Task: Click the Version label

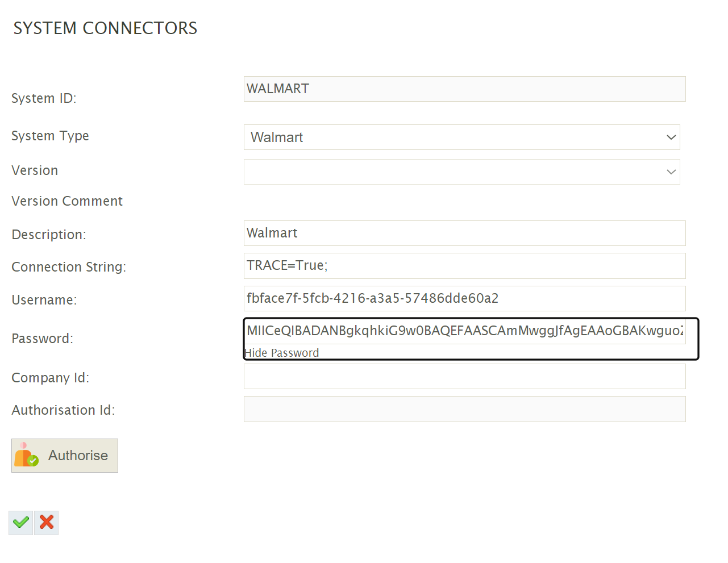Action: click(35, 170)
